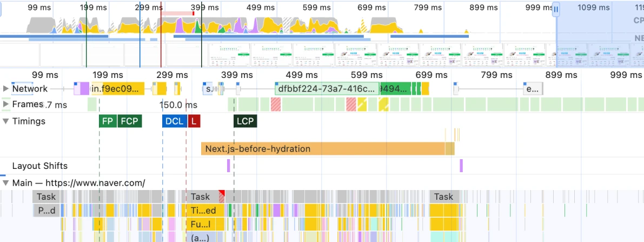Click the Task with red long-task corner
This screenshot has height=242, width=644.
tap(204, 197)
